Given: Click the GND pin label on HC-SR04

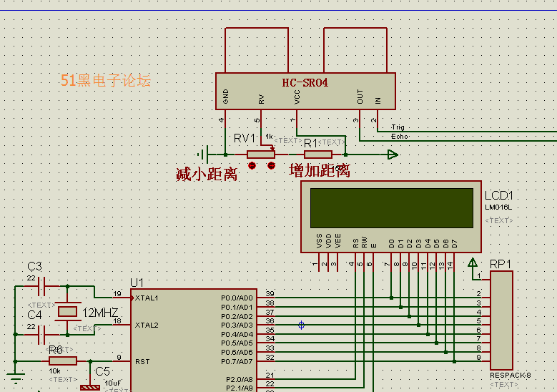Looking at the screenshot, I should click(225, 97).
